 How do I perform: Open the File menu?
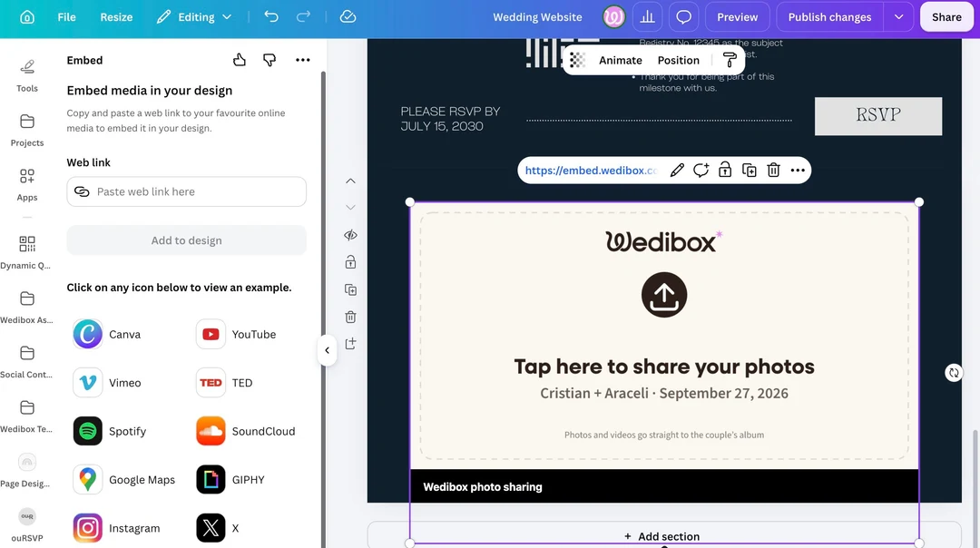66,17
